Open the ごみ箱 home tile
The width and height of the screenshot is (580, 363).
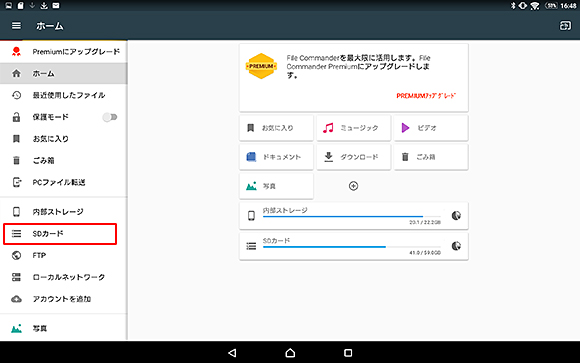click(431, 157)
